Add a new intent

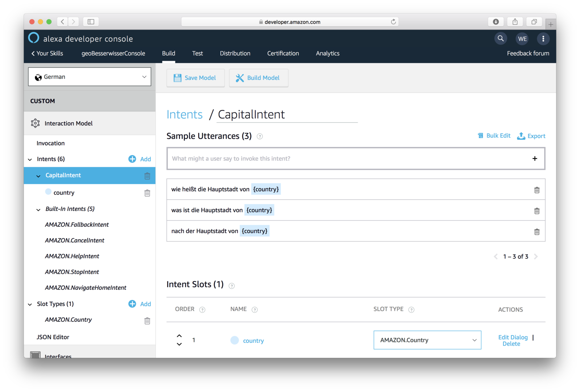[140, 159]
